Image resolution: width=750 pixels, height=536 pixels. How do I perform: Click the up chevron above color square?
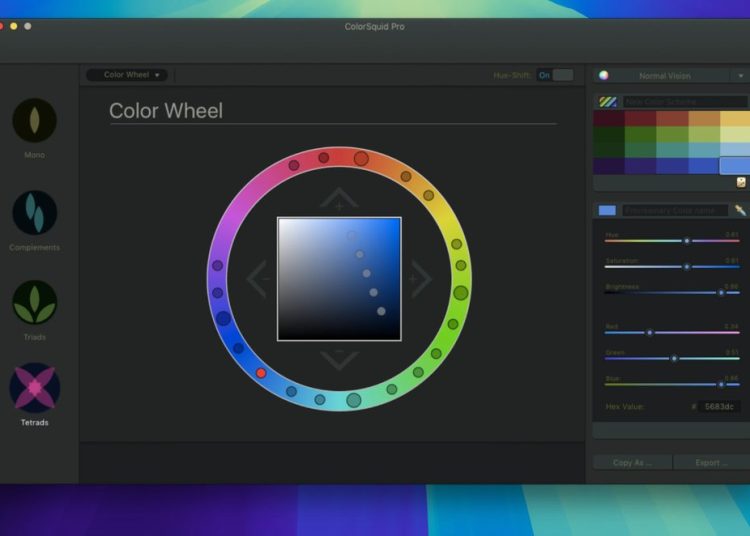[339, 199]
